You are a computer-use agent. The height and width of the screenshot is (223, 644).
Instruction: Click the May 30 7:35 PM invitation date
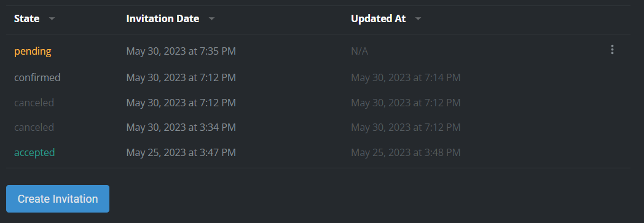pos(181,52)
